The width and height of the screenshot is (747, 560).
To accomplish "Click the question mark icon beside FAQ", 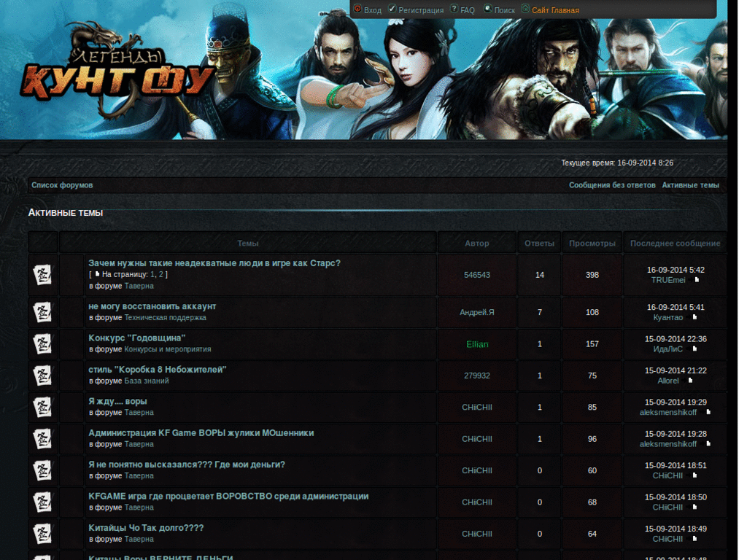I will coord(454,9).
